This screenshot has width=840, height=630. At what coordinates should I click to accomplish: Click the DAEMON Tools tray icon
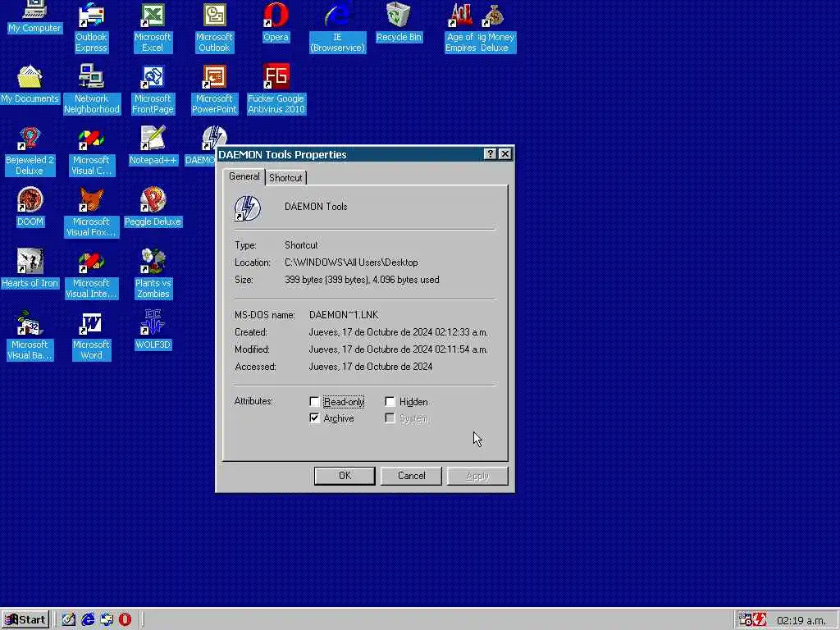click(760, 620)
